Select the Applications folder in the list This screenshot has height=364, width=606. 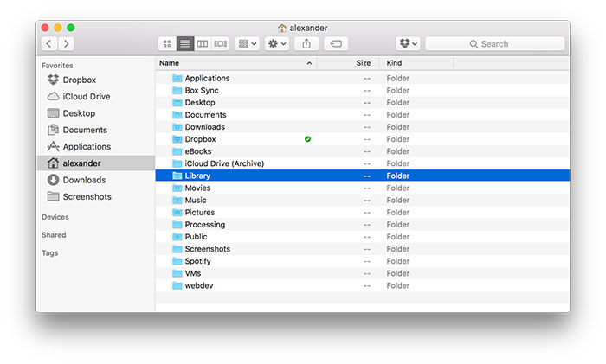[x=363, y=78]
